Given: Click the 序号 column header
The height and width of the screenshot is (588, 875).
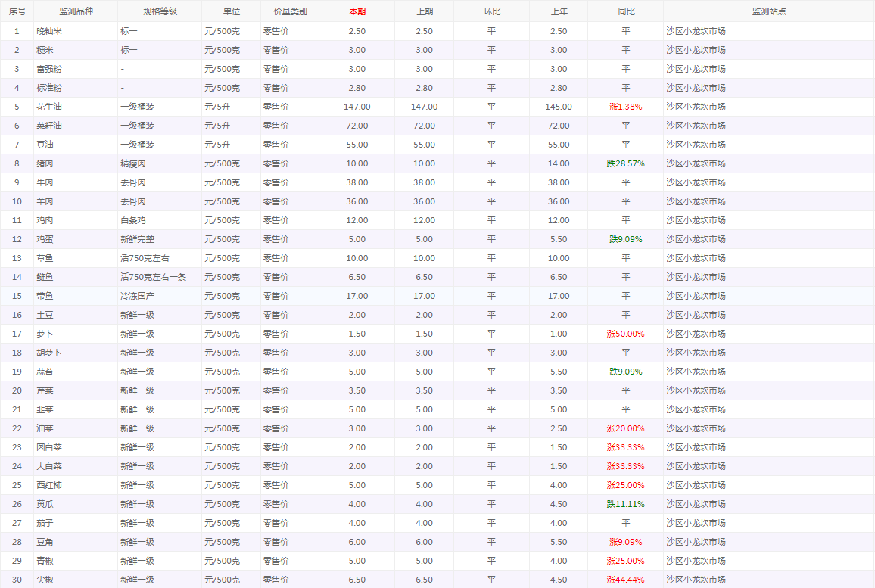Looking at the screenshot, I should (17, 11).
